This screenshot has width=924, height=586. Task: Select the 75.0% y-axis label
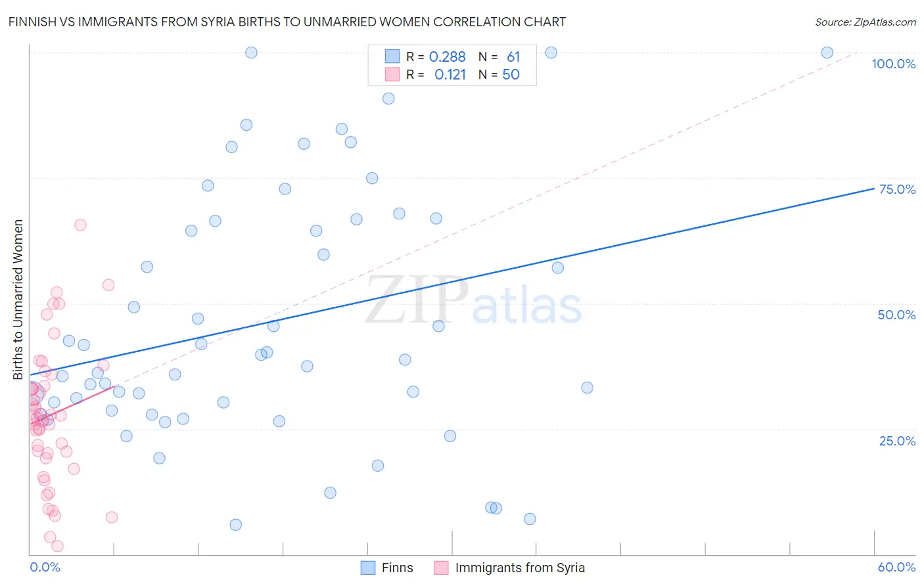coord(897,189)
